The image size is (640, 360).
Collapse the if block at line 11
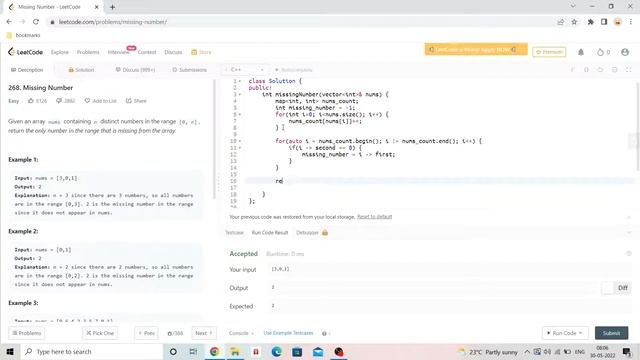[x=240, y=148]
